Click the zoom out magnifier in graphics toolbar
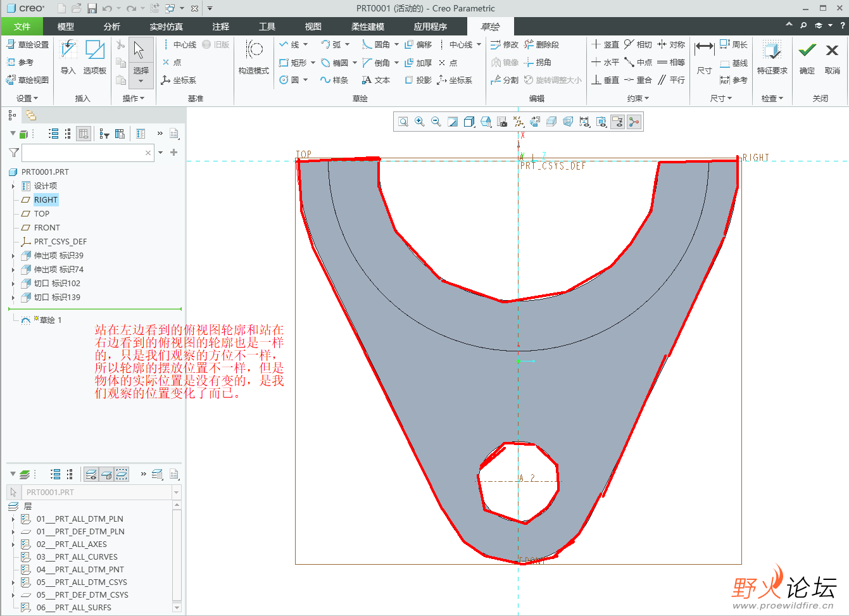The width and height of the screenshot is (849, 616). (436, 122)
